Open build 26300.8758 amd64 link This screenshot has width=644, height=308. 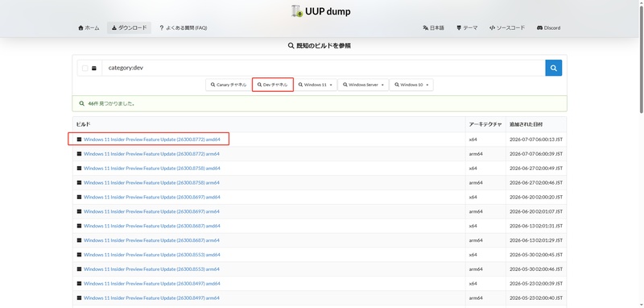[x=151, y=169]
